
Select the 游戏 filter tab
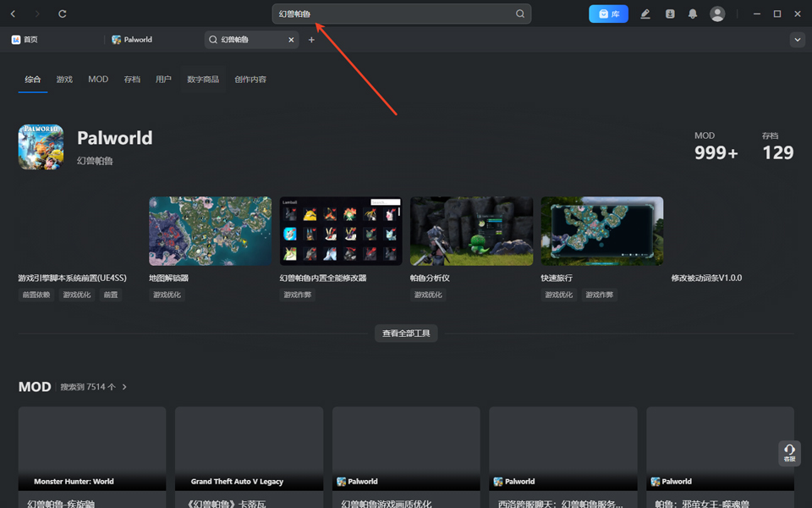point(64,80)
